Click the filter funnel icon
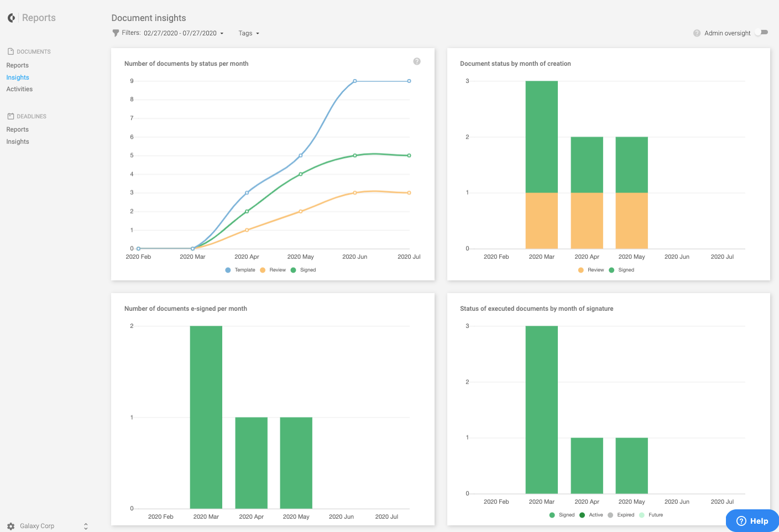This screenshot has width=779, height=532. click(x=116, y=33)
